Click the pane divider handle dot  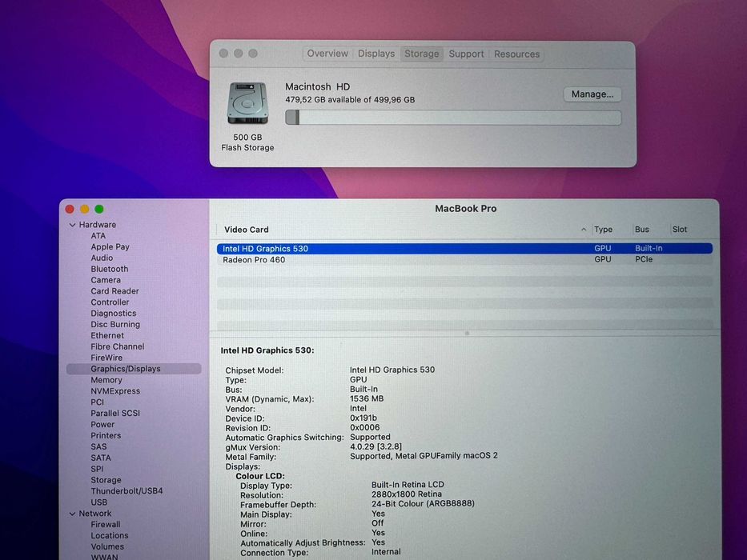tap(467, 334)
